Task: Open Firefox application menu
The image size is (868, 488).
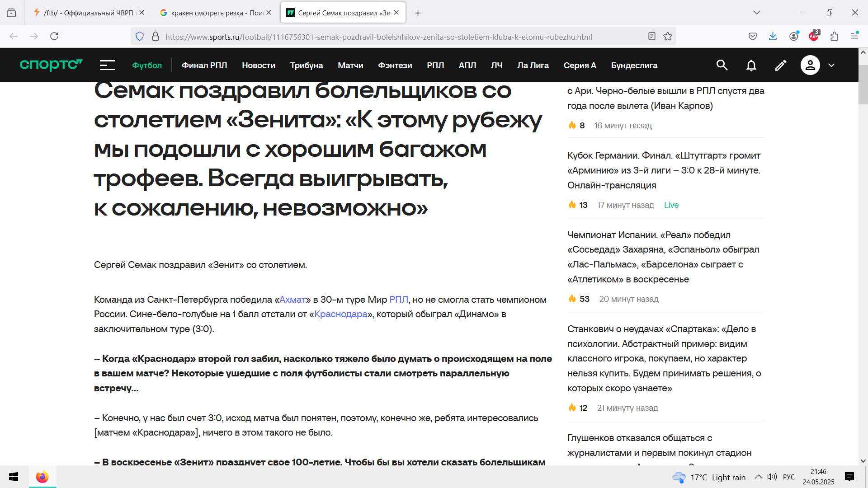Action: [854, 36]
